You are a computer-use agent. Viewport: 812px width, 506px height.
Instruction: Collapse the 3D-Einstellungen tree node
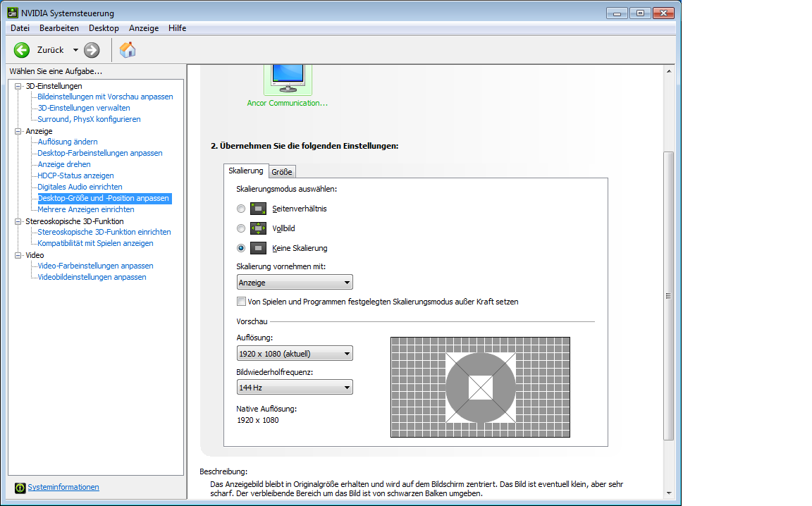18,86
